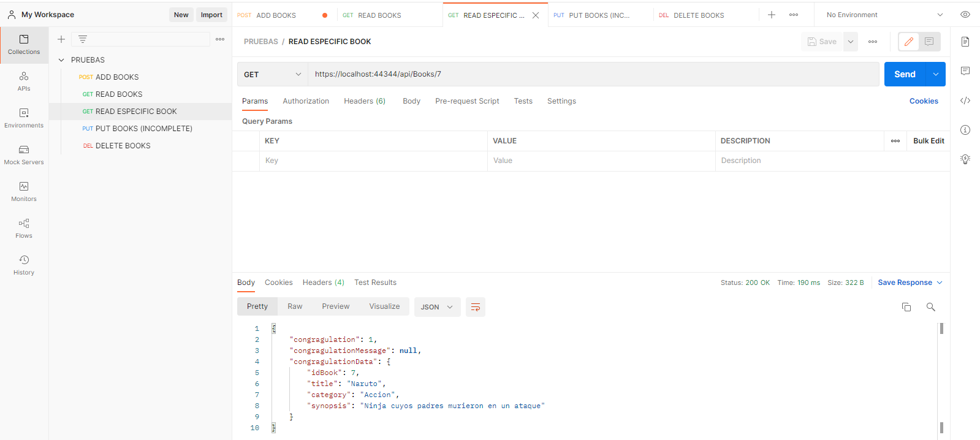Image resolution: width=980 pixels, height=440 pixels.
Task: Open the Authorization request tab
Action: click(x=306, y=101)
